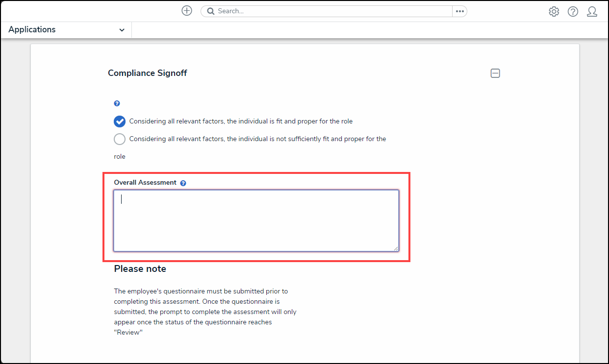The image size is (609, 364).
Task: Click the Applications menu label
Action: (x=32, y=30)
